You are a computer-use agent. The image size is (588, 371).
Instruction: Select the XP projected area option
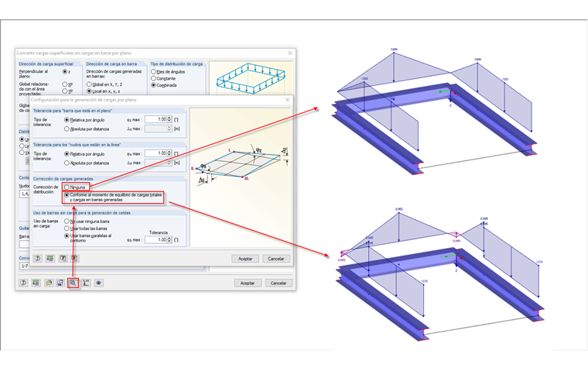click(64, 84)
